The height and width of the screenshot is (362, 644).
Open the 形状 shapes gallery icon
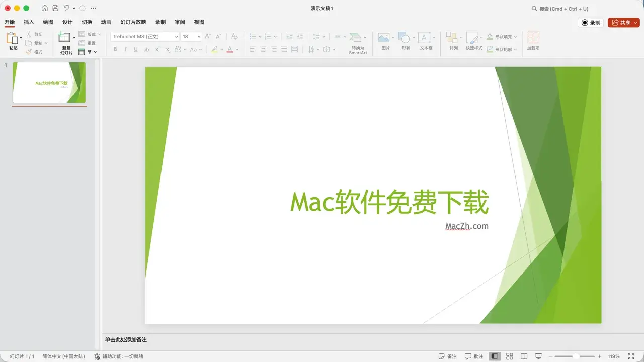[x=404, y=38]
